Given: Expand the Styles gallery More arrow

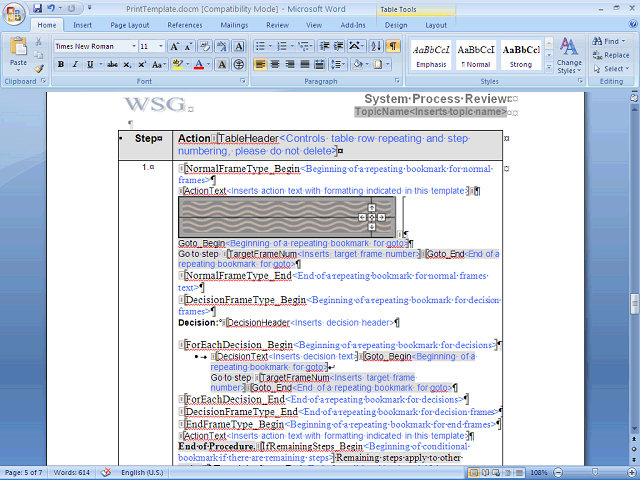Looking at the screenshot, I should click(549, 67).
